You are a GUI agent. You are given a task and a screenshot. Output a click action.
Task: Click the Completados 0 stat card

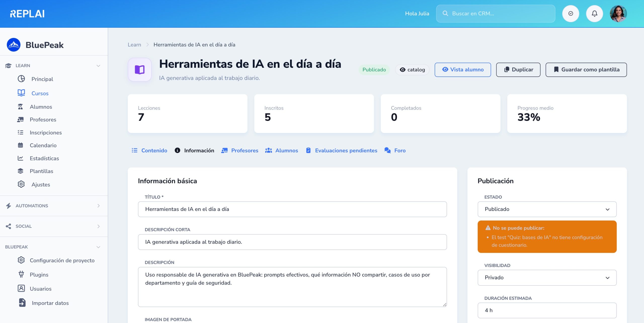(440, 114)
